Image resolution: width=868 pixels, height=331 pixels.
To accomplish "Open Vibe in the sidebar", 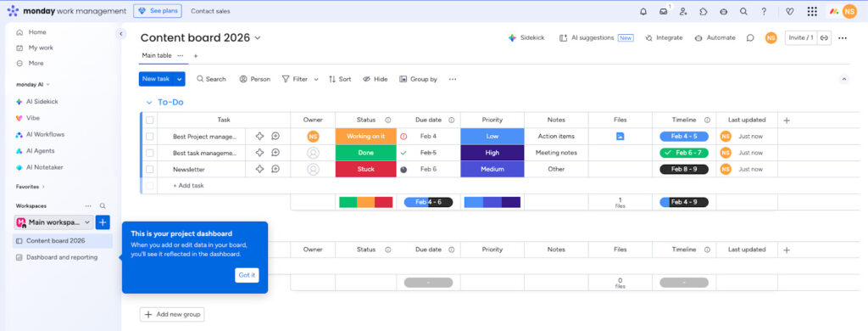I will click(x=33, y=118).
